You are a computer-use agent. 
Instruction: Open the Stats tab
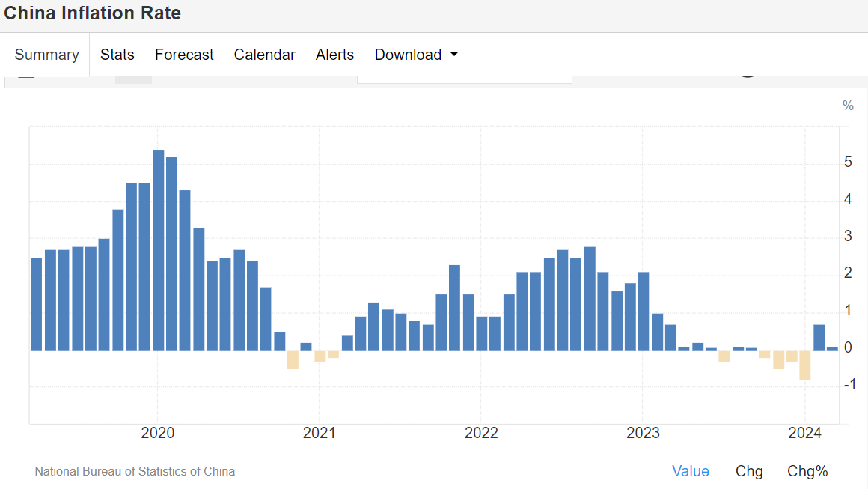point(117,55)
